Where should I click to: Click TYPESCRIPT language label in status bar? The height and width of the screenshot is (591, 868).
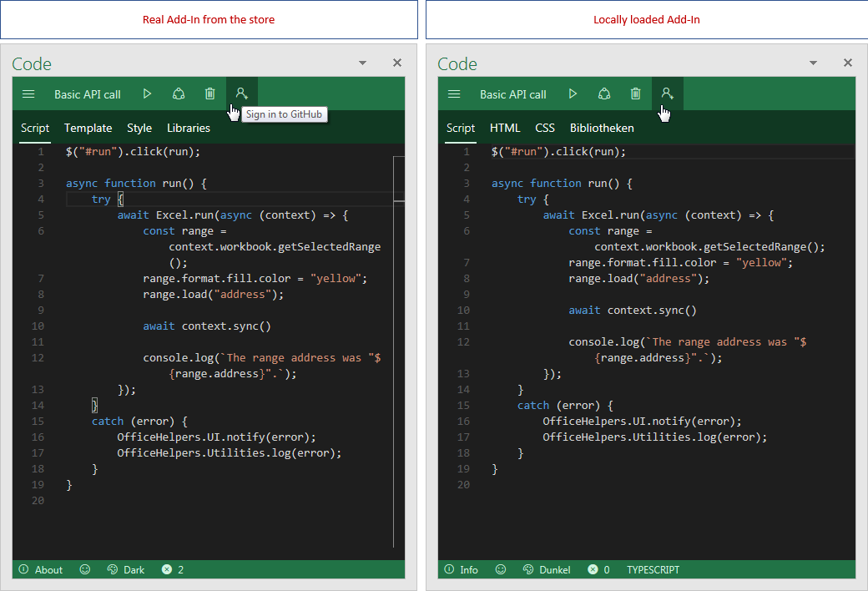(653, 569)
